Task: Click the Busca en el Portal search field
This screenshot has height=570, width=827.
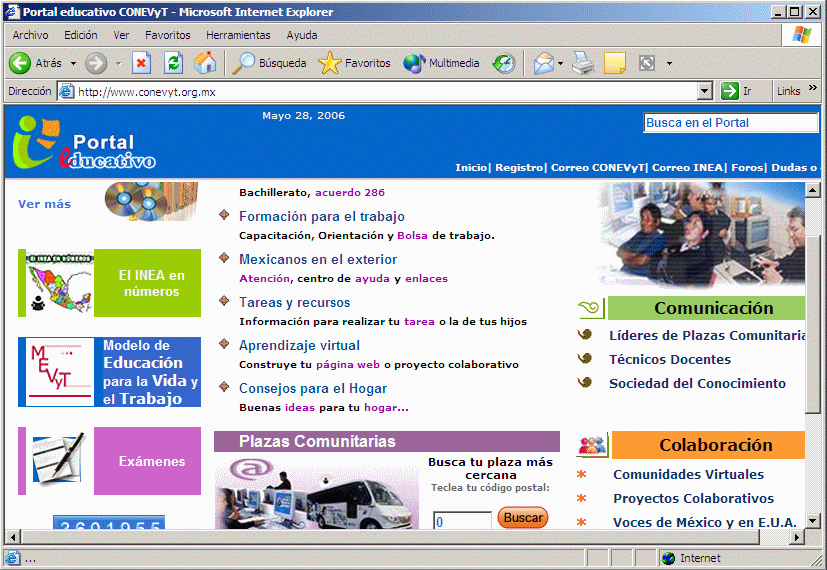Action: coord(730,123)
